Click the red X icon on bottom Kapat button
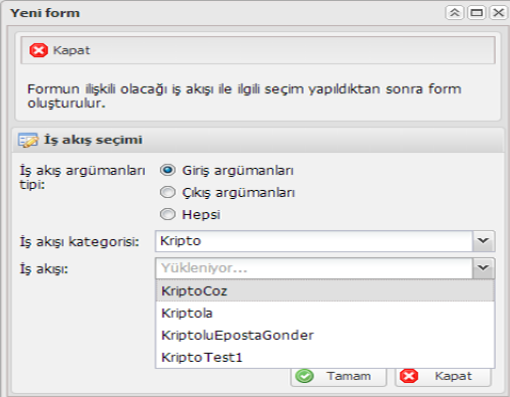 409,376
